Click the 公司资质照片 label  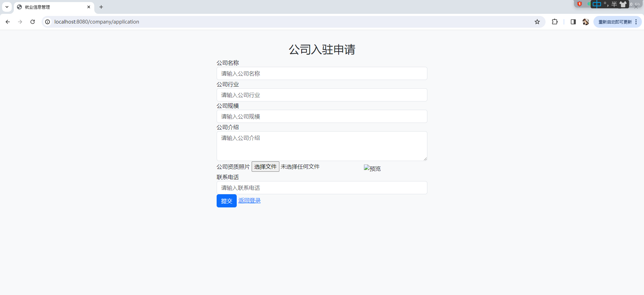233,167
